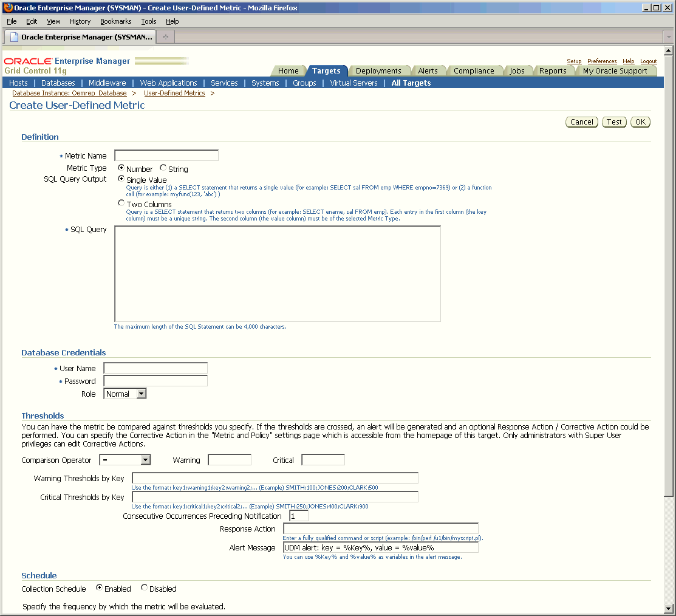The height and width of the screenshot is (616, 676).
Task: Click the Preferences link
Action: tap(602, 61)
